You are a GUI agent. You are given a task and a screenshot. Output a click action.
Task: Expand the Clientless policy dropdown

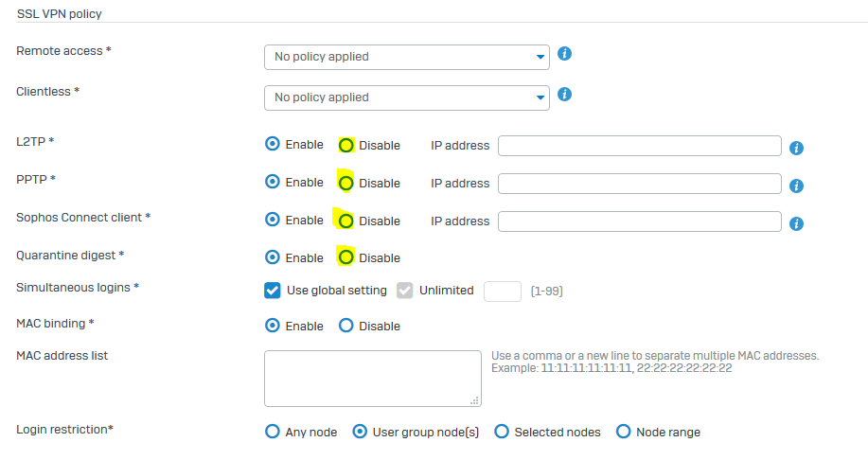click(x=407, y=98)
